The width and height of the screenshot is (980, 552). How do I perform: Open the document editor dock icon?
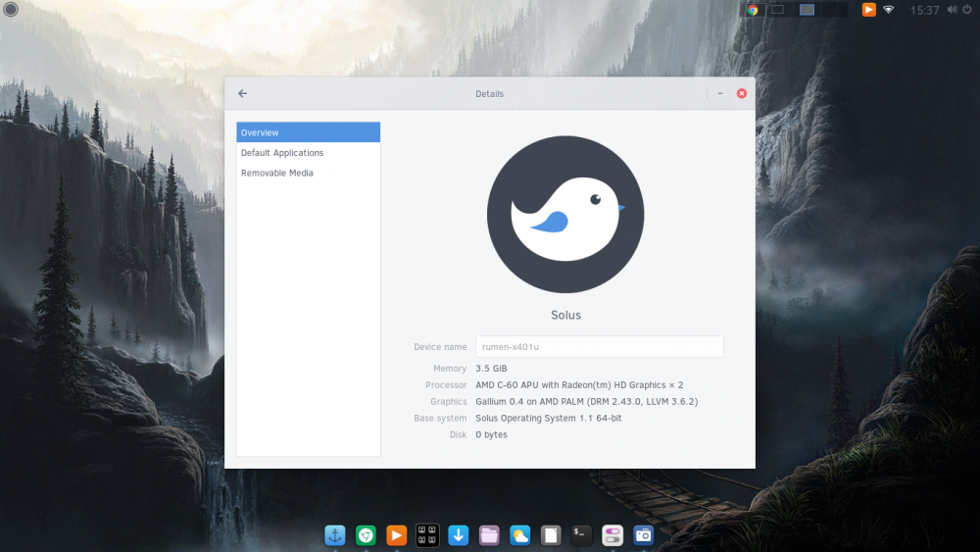551,535
